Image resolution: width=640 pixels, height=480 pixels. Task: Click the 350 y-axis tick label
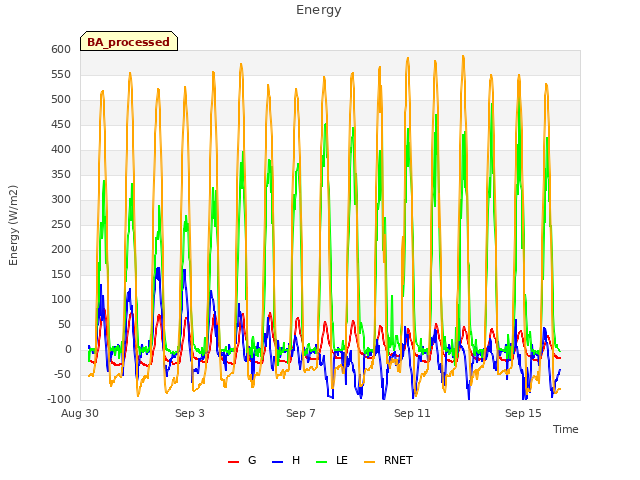[61, 175]
